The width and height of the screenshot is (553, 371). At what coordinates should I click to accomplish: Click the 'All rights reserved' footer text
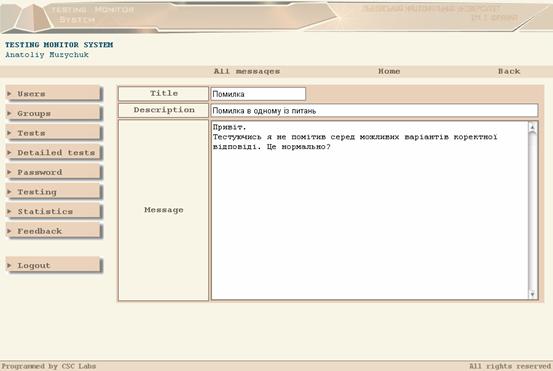pos(510,366)
